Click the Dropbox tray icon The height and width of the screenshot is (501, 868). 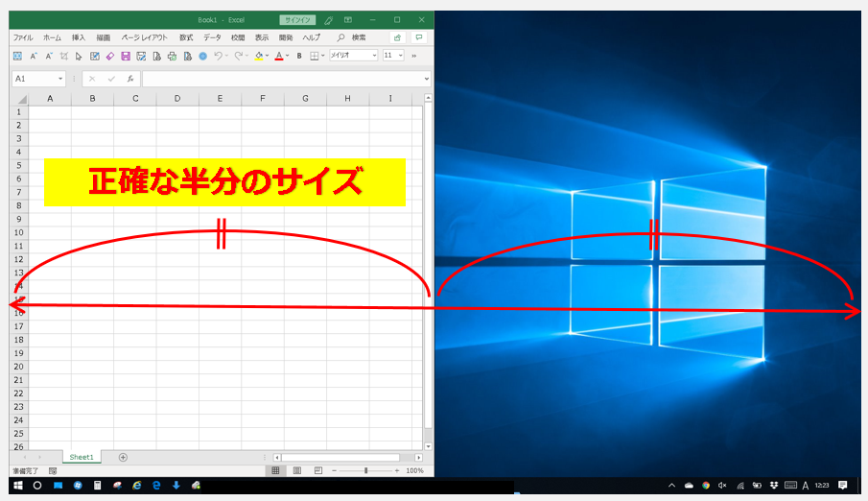coord(774,486)
